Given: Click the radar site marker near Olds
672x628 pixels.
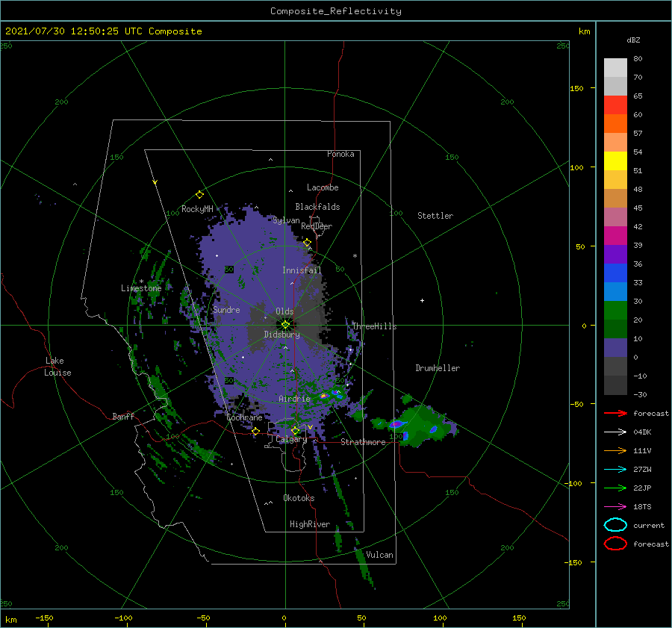Looking at the screenshot, I should 285,325.
